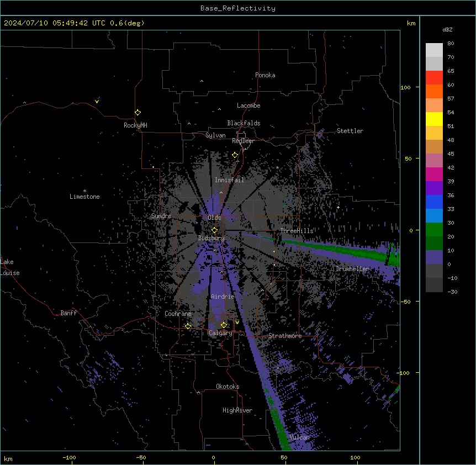The image size is (476, 465).
Task: Select the Vulcan map label
Action: tap(300, 437)
